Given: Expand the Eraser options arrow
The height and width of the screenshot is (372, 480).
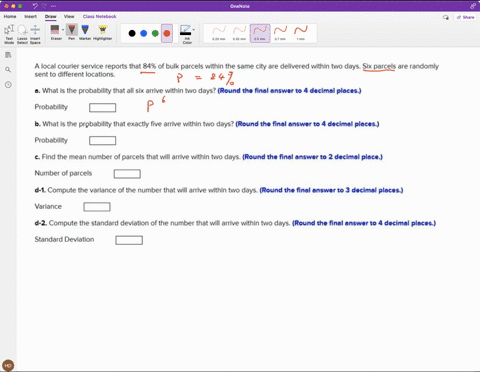Looking at the screenshot, I should click(63, 30).
